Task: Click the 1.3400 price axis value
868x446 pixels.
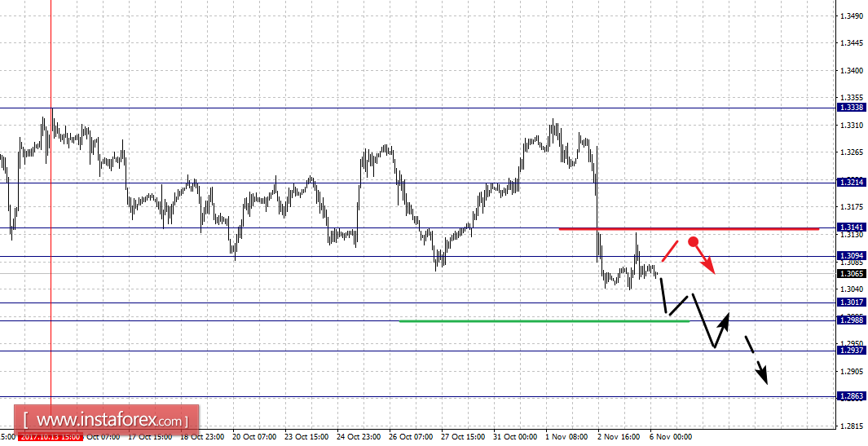Action: [x=852, y=71]
